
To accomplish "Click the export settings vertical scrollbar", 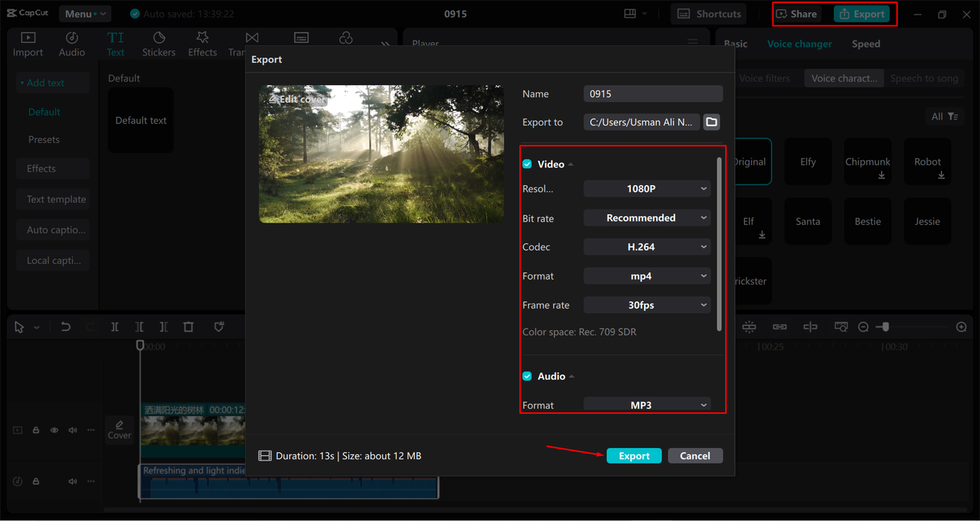I will [x=719, y=244].
